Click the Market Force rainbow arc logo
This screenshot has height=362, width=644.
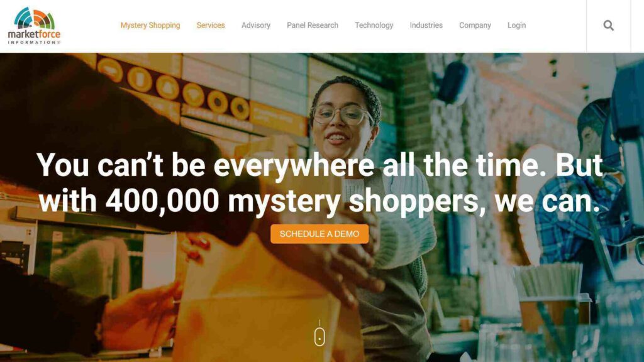click(35, 18)
